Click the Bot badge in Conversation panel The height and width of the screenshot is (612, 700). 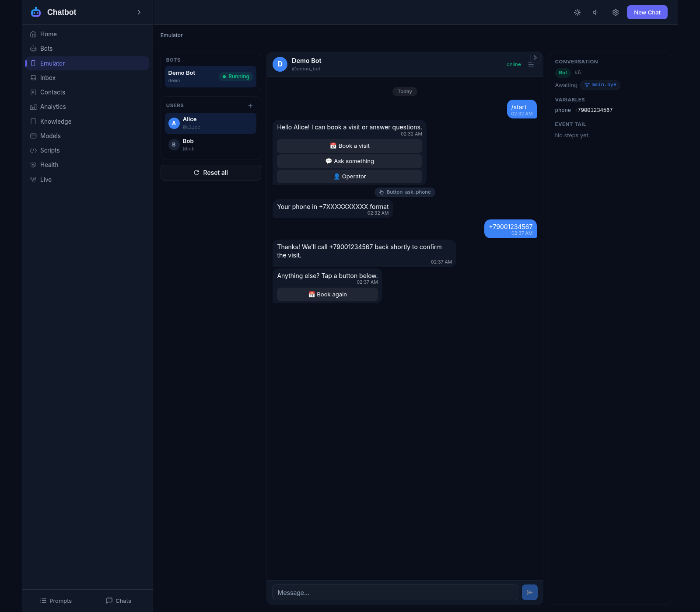click(563, 73)
